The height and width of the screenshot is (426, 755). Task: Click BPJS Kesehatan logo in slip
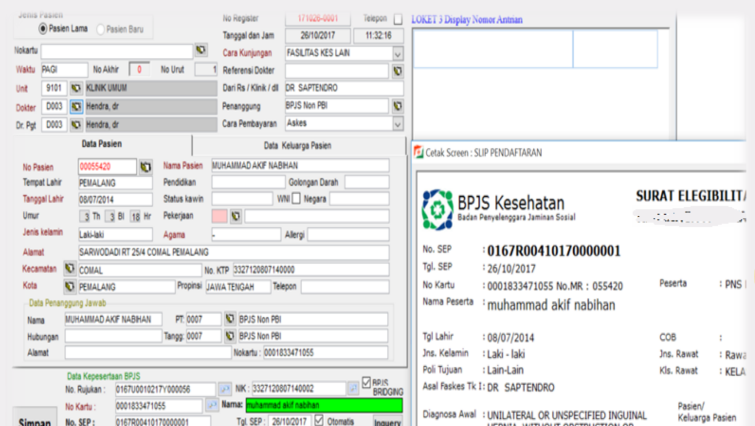pos(437,210)
